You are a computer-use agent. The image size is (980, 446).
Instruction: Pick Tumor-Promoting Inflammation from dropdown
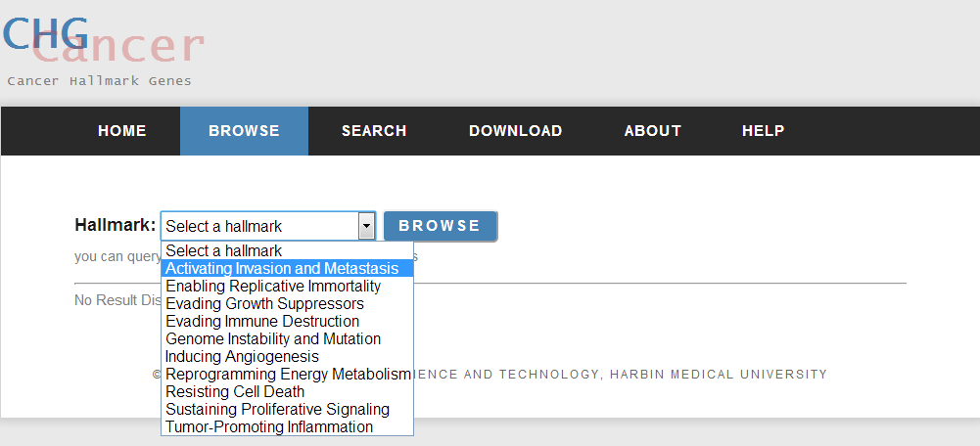coord(269,426)
